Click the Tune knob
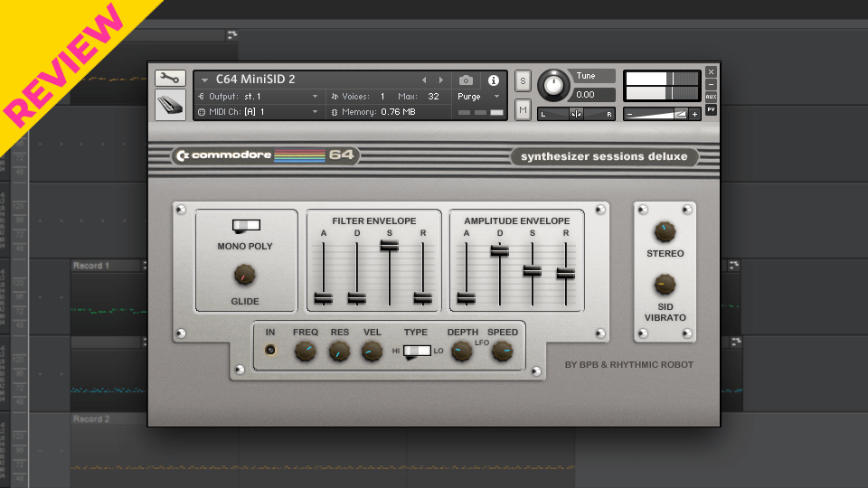Screen dimensions: 868x488 tap(553, 85)
